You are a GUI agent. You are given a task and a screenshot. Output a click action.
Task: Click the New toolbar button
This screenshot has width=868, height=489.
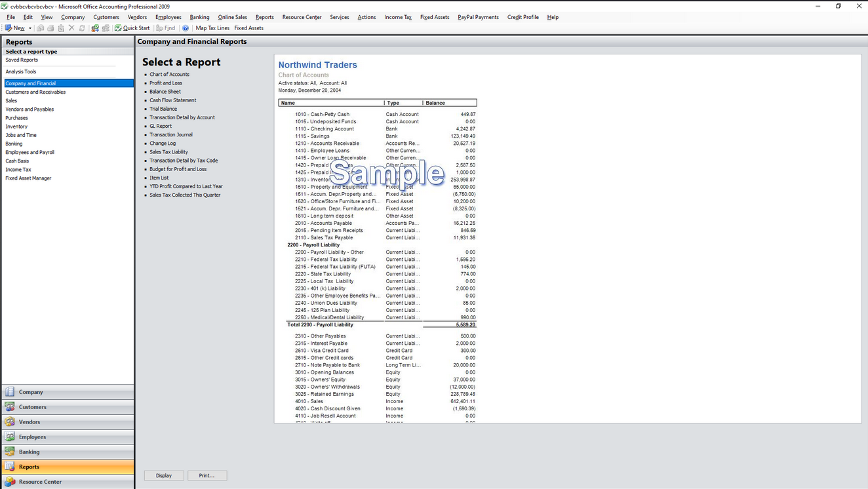tap(14, 28)
